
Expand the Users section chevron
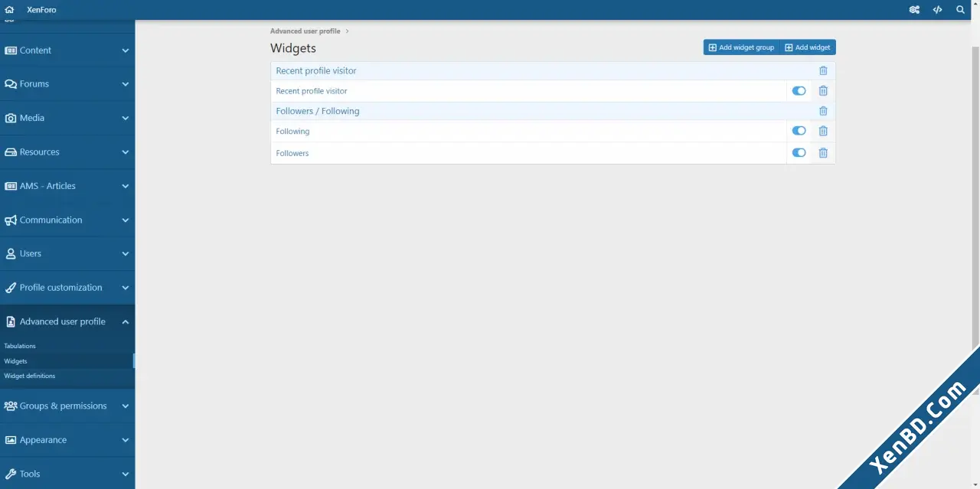tap(126, 253)
